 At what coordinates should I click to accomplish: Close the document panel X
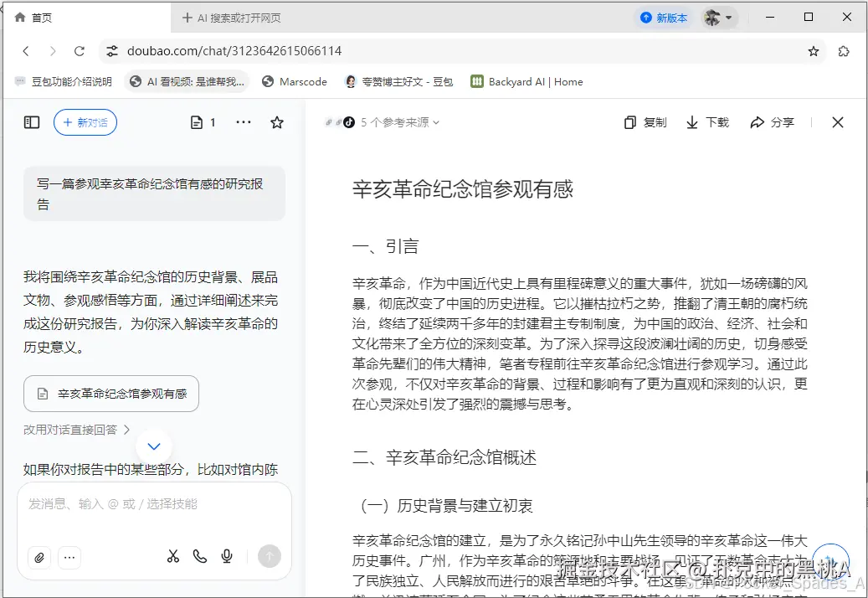(x=838, y=122)
